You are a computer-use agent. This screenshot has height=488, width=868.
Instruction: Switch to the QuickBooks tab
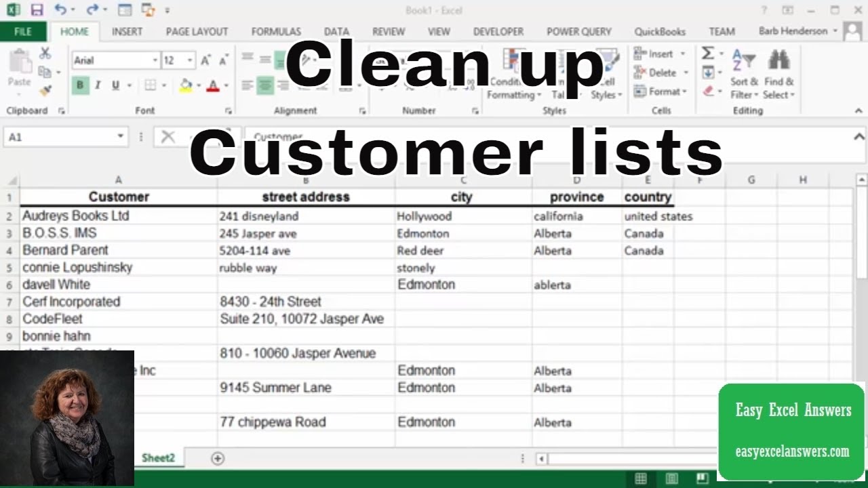pyautogui.click(x=660, y=31)
